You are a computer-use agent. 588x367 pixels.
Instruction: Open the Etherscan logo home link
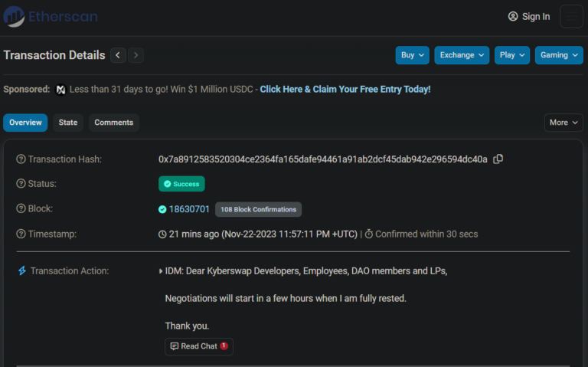51,17
